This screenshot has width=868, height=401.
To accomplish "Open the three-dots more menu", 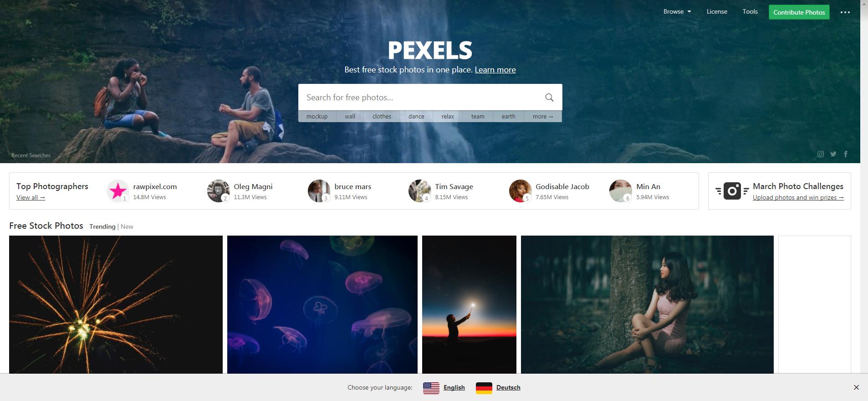I will click(x=845, y=12).
